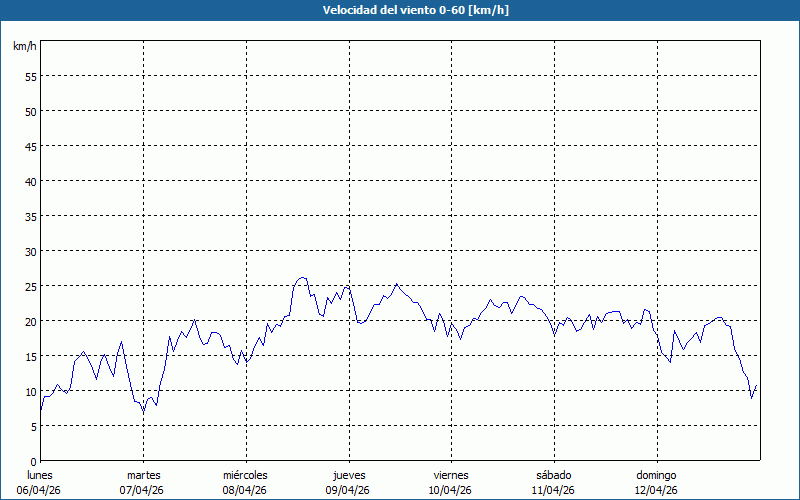
Task: Click the 40 value on the y-axis
Action: (x=30, y=181)
